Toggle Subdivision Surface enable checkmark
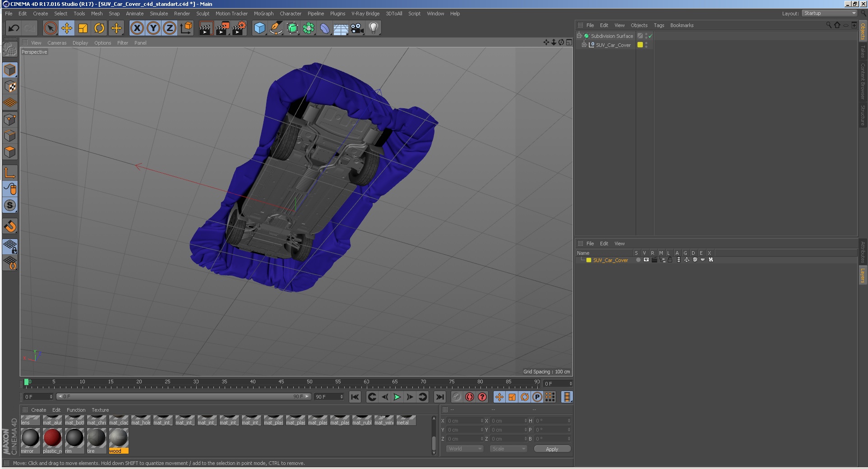 650,36
